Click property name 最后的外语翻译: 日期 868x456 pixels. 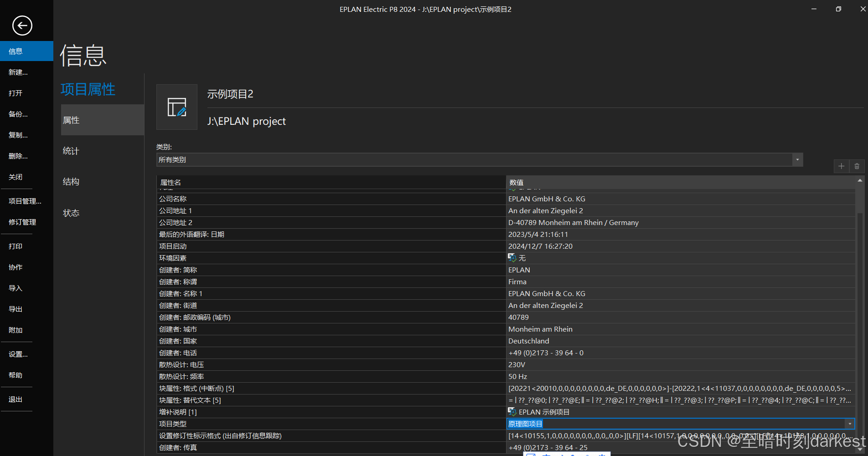[x=331, y=234]
